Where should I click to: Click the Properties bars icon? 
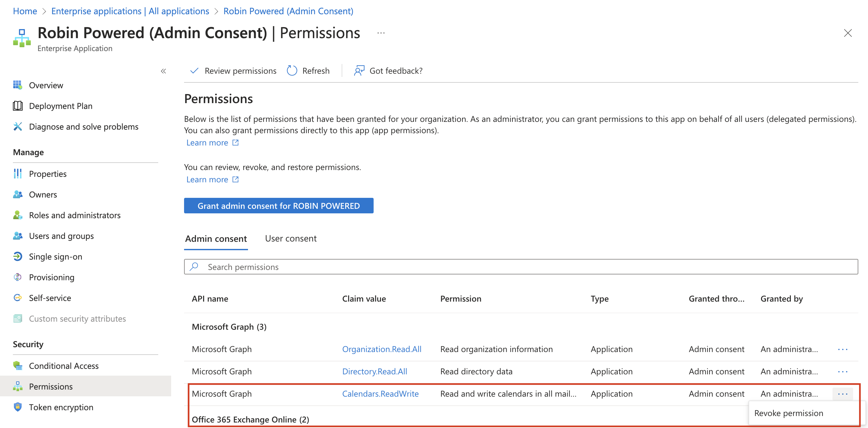pos(17,174)
